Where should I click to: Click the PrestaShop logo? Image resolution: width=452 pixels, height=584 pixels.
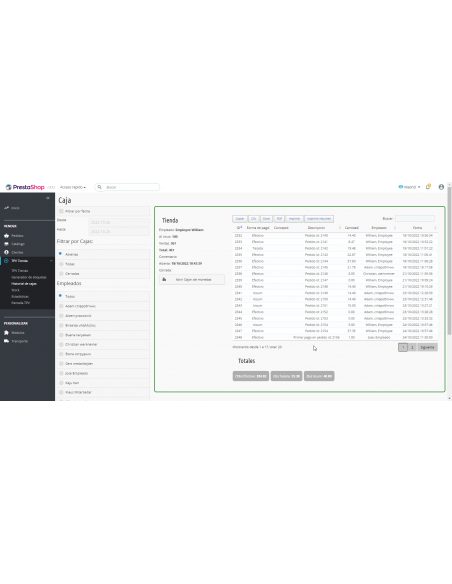pyautogui.click(x=25, y=187)
